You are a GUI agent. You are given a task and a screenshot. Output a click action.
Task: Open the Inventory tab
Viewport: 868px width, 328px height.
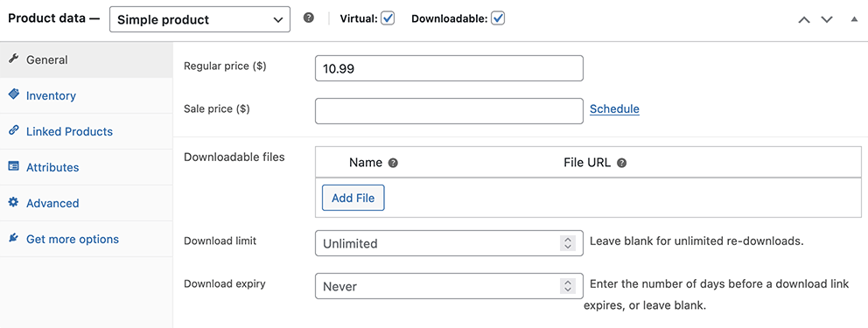(x=87, y=95)
